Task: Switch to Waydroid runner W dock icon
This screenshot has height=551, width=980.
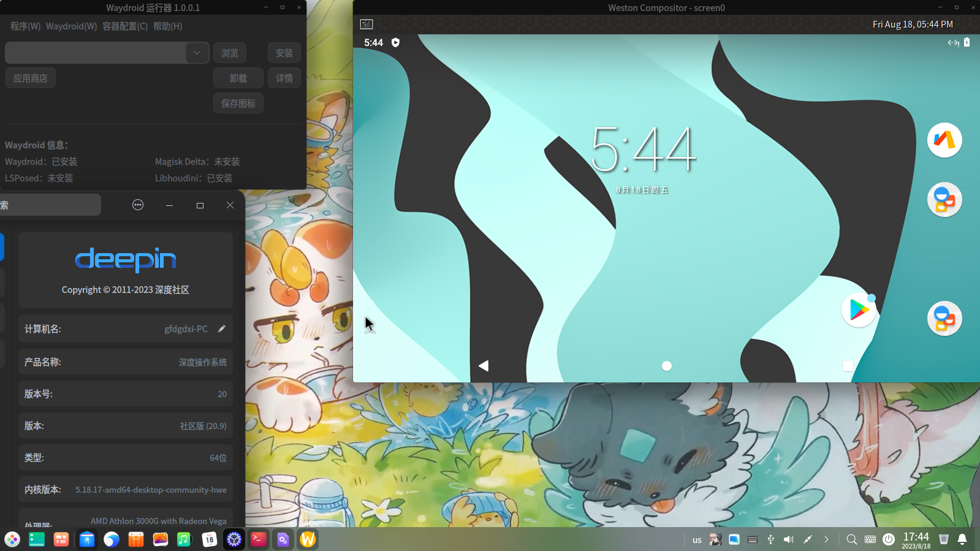Action: [308, 539]
